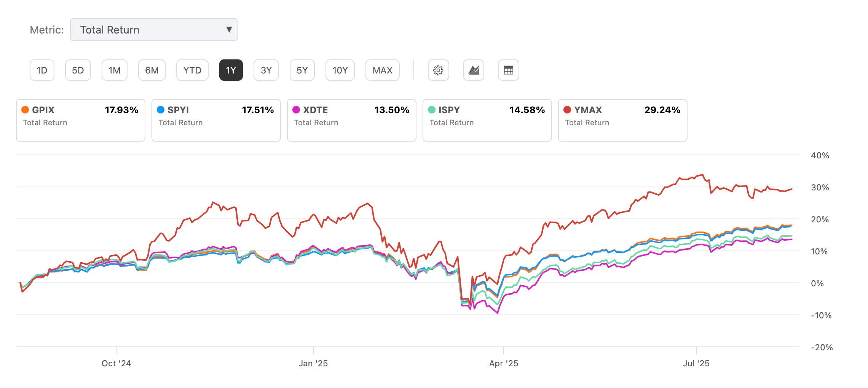This screenshot has height=388, width=868.
Task: Open chart settings gear icon
Action: 438,70
